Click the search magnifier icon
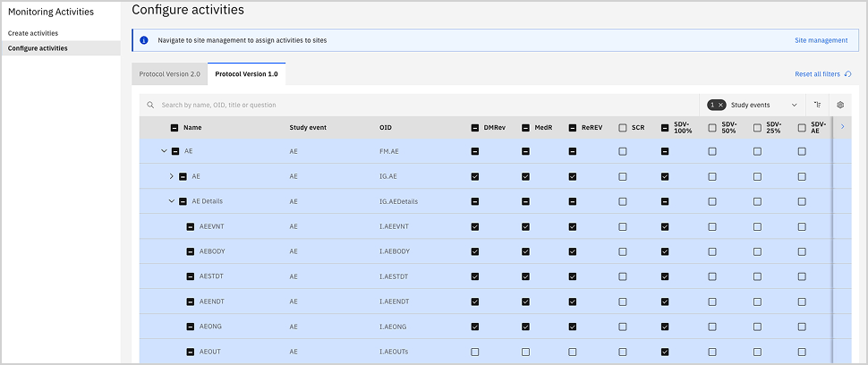Screen dimensions: 868x365 150,106
